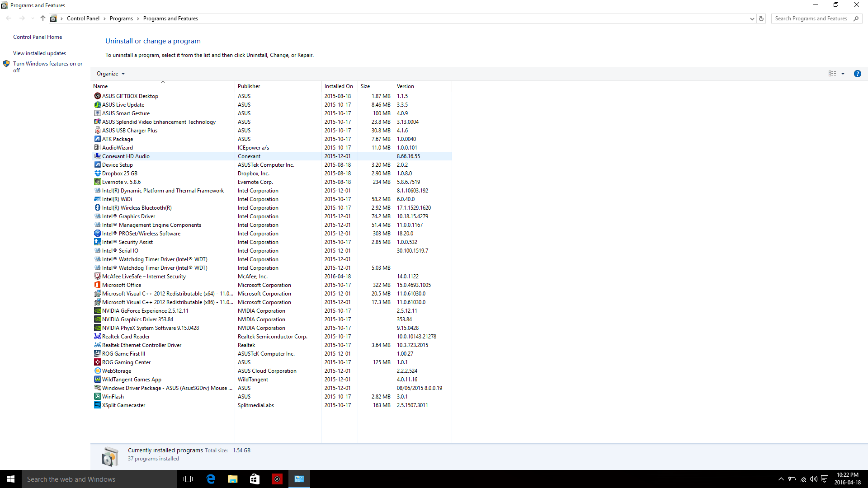
Task: Click the Dropbox 25 GB icon
Action: 97,173
